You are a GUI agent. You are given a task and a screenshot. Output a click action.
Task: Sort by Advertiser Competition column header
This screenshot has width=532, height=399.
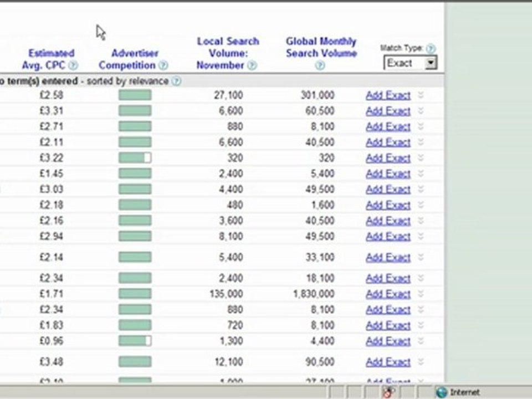(134, 59)
